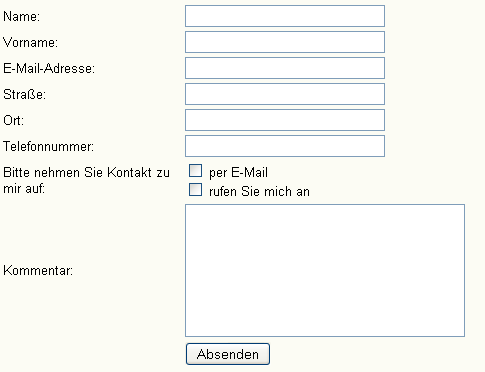485x372 pixels.
Task: Select the E-Mail-Adresse input field
Action: point(285,68)
